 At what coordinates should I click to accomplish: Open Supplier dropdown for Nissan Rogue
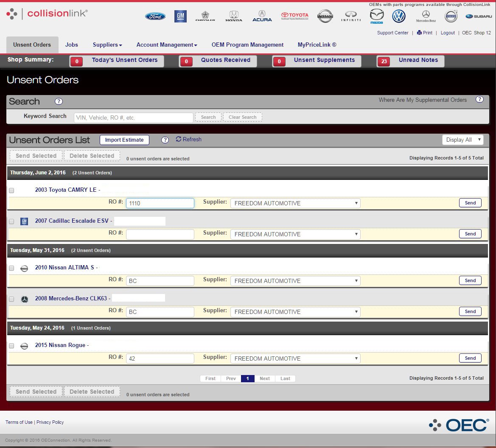(x=295, y=358)
